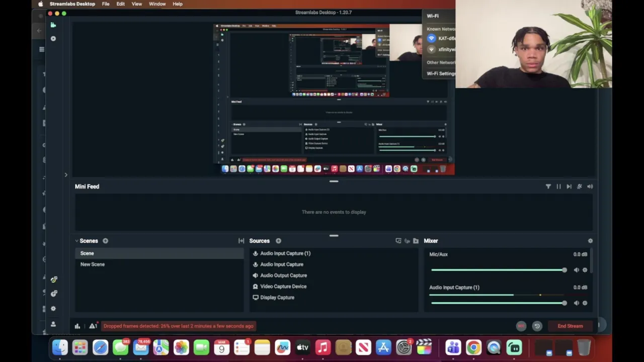Select the Audio Input Capture (1) source

(334, 253)
